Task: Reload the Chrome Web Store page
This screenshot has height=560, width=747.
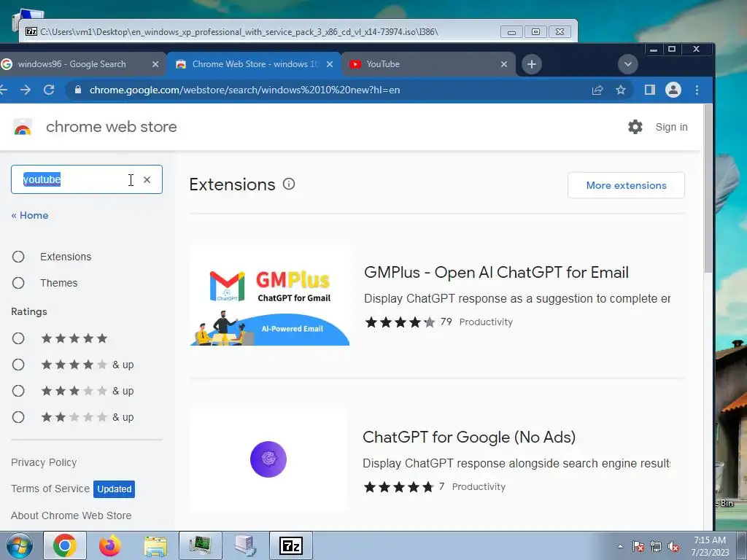Action: pyautogui.click(x=49, y=90)
